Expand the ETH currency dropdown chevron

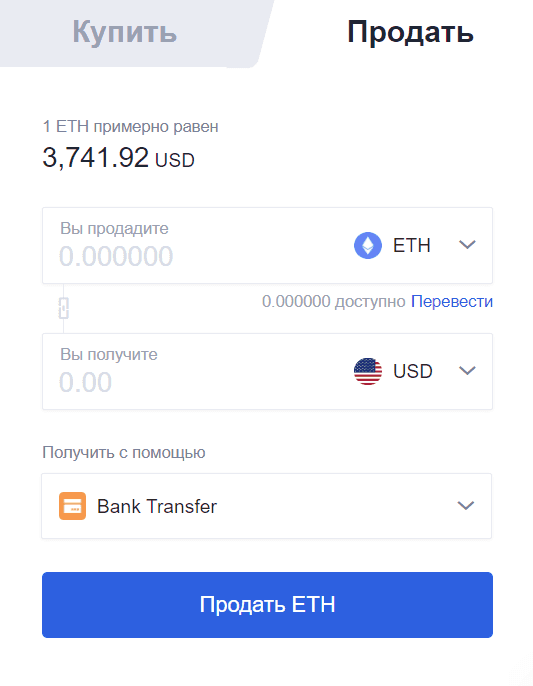467,245
